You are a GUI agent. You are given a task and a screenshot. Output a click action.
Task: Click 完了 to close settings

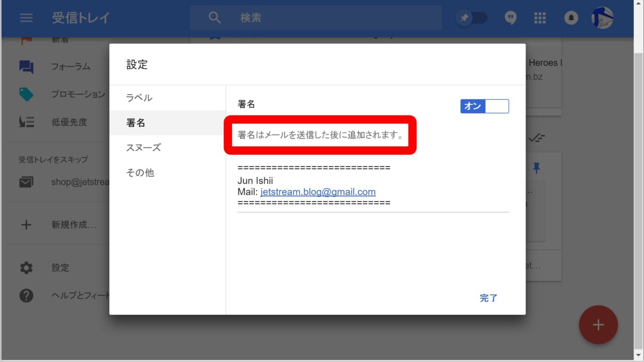(x=488, y=298)
